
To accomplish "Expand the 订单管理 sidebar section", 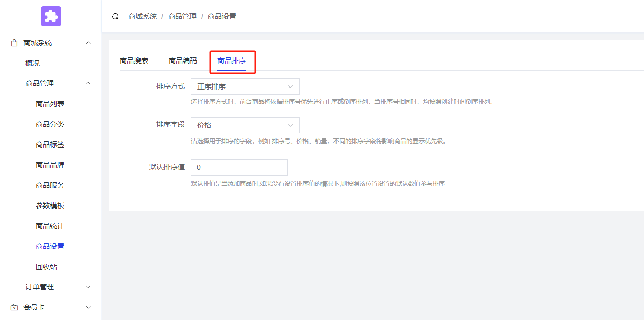I will click(88, 286).
